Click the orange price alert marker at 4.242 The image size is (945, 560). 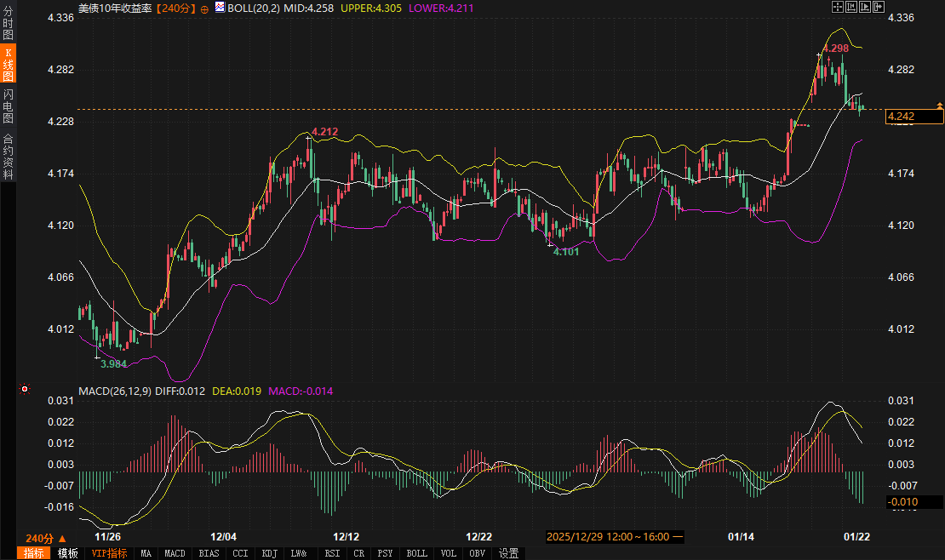940,105
